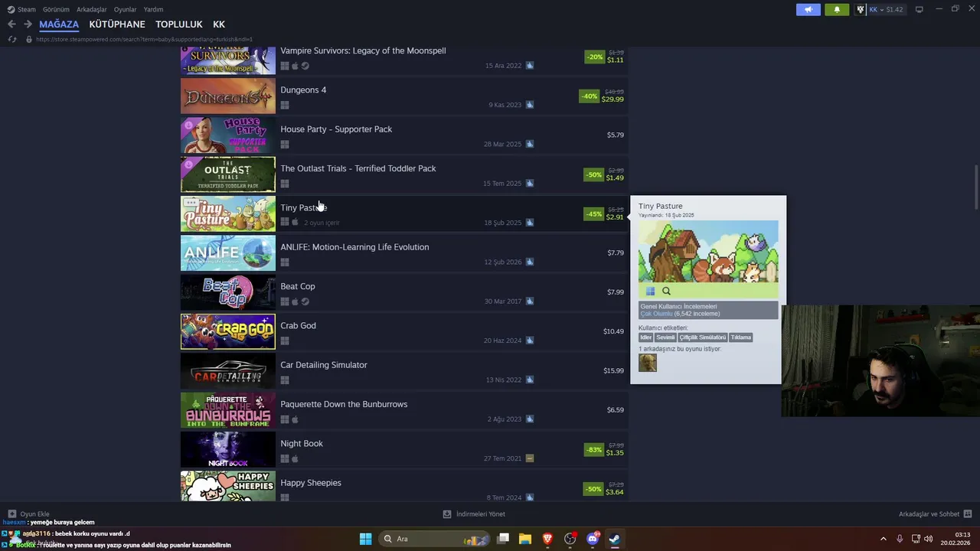Image resolution: width=980 pixels, height=551 pixels.
Task: Open Arkadaşlar ve Sohbet panel
Action: 935,514
